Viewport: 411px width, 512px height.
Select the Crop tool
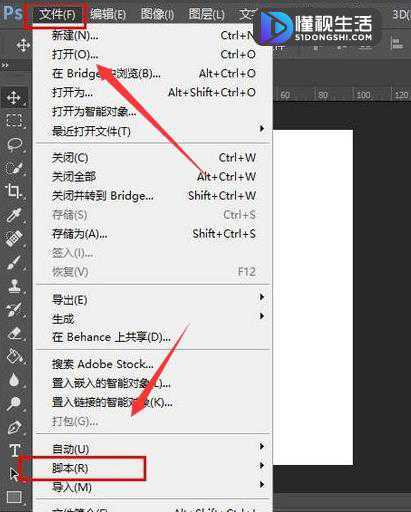[14, 191]
